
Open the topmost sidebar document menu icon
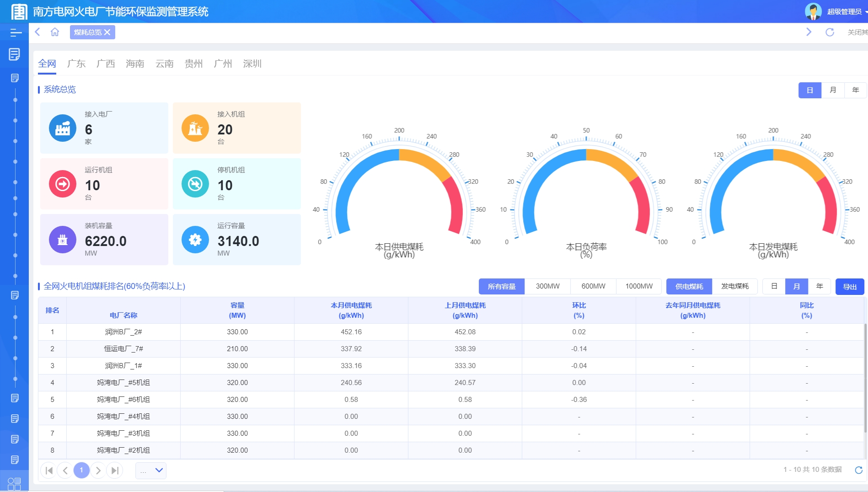(15, 54)
